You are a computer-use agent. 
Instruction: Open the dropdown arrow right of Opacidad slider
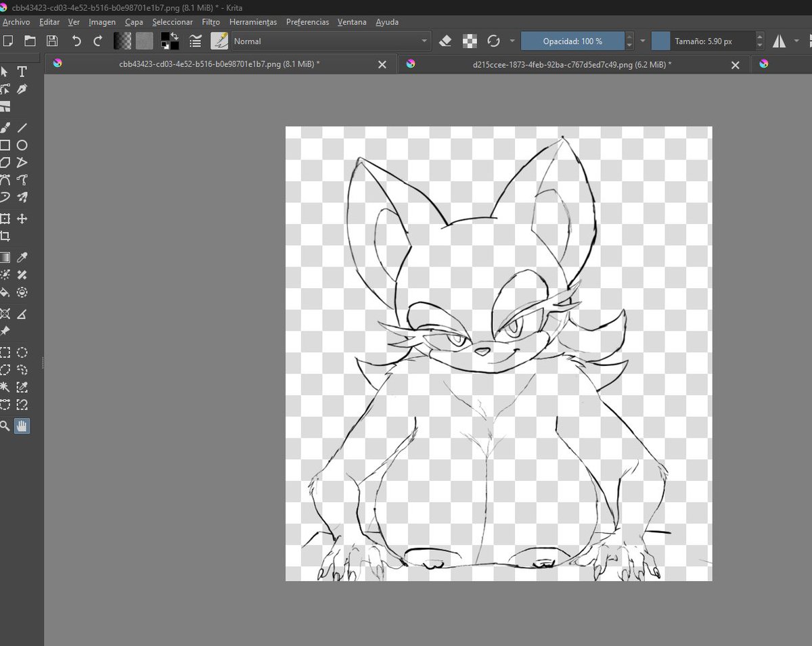pyautogui.click(x=643, y=41)
